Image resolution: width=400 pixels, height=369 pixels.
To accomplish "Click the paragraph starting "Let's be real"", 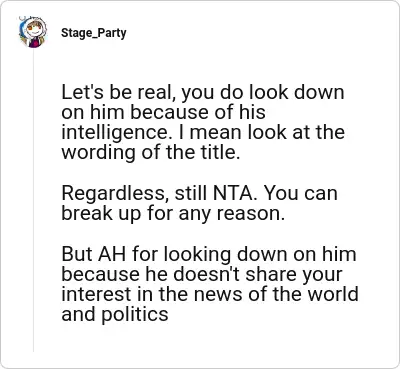I will (203, 122).
